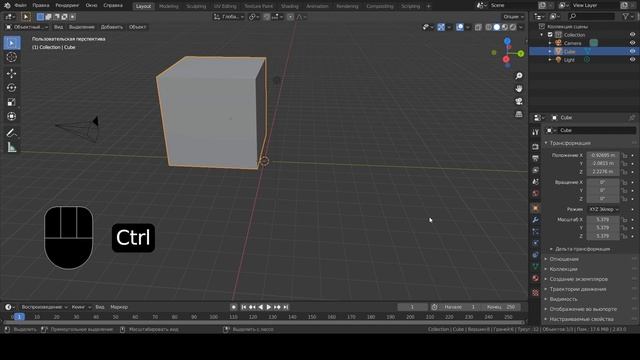This screenshot has width=640, height=360.
Task: Open the Particles properties tab
Action: (536, 231)
